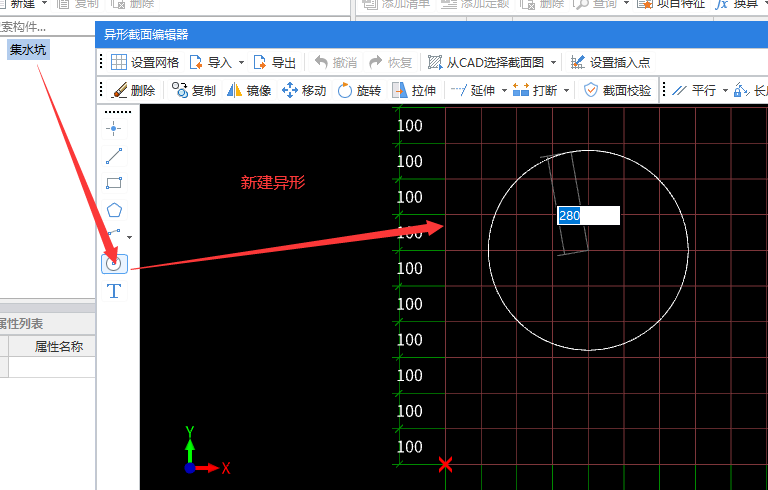Select the text T tool
Image resolution: width=768 pixels, height=490 pixels.
click(114, 291)
